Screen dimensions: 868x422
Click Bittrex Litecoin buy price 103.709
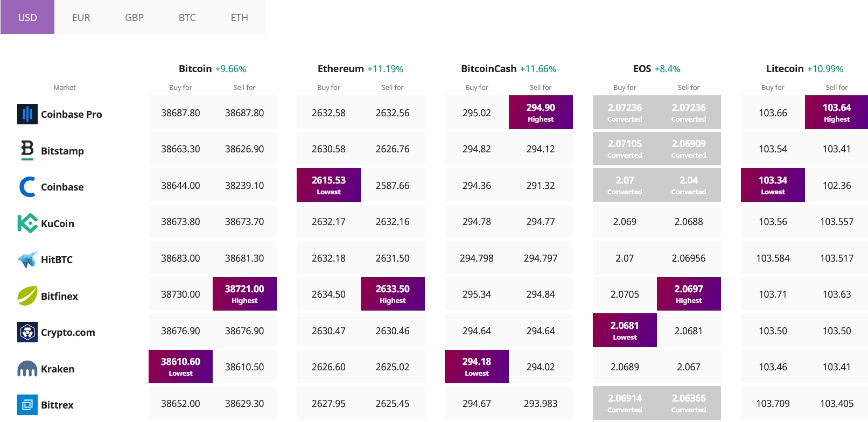[773, 404]
